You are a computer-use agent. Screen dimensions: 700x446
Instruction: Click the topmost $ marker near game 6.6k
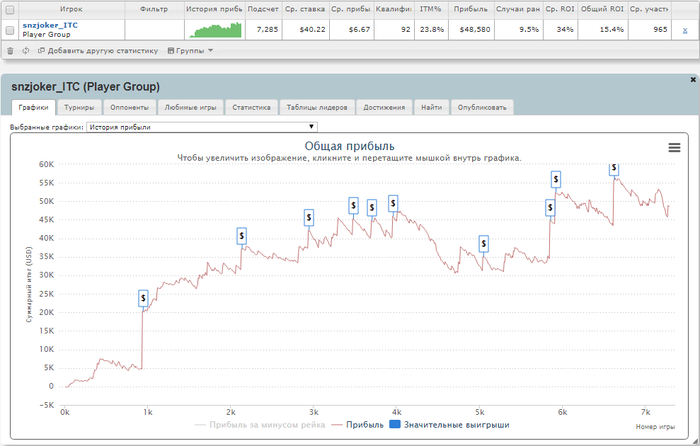click(x=614, y=169)
